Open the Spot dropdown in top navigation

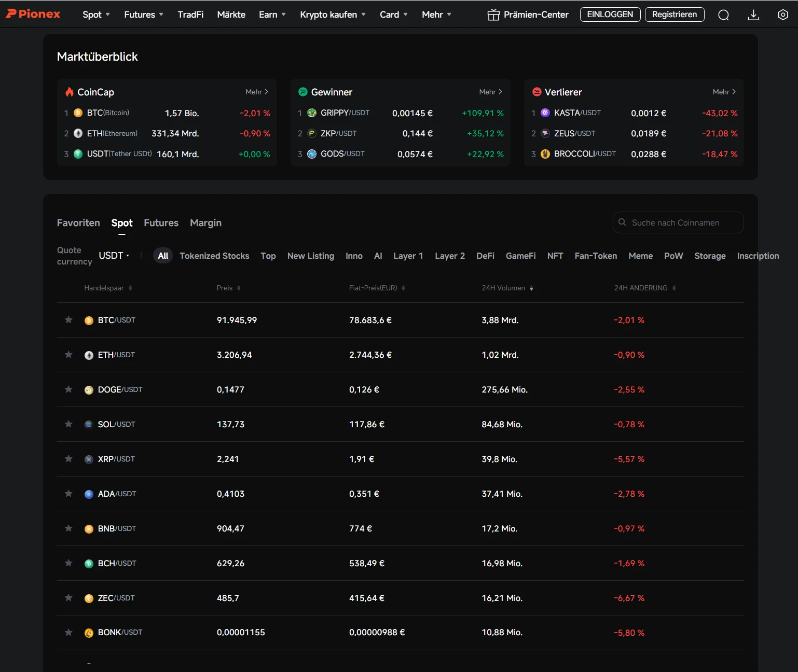97,15
